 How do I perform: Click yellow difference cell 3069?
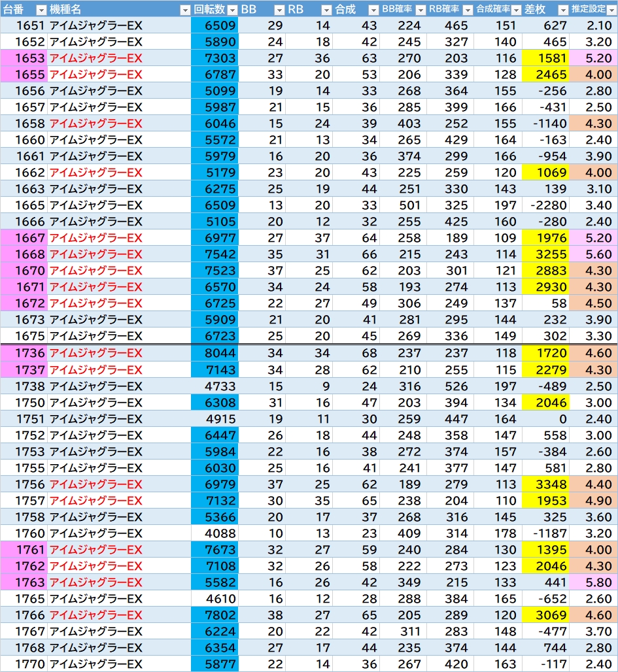pyautogui.click(x=545, y=615)
